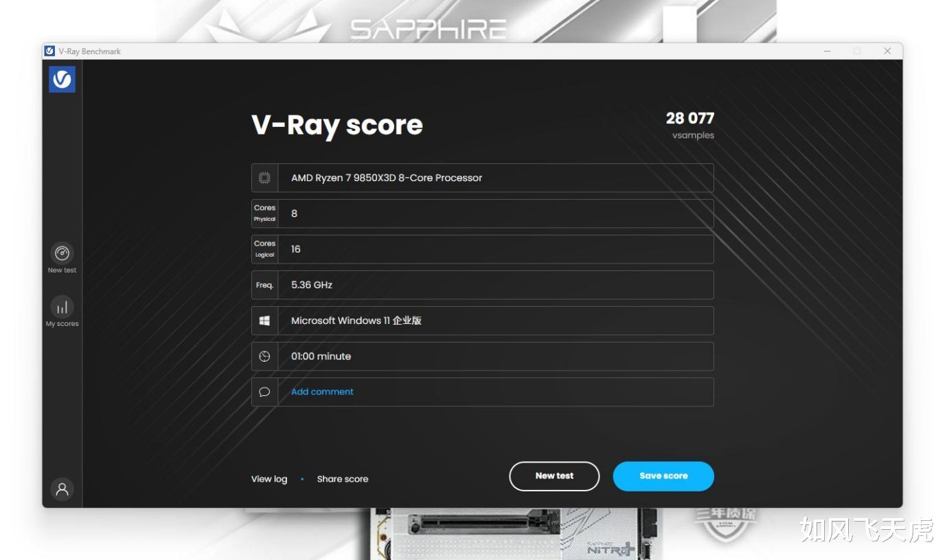The image size is (947, 560).
Task: Open My scores bar chart icon
Action: tap(62, 307)
